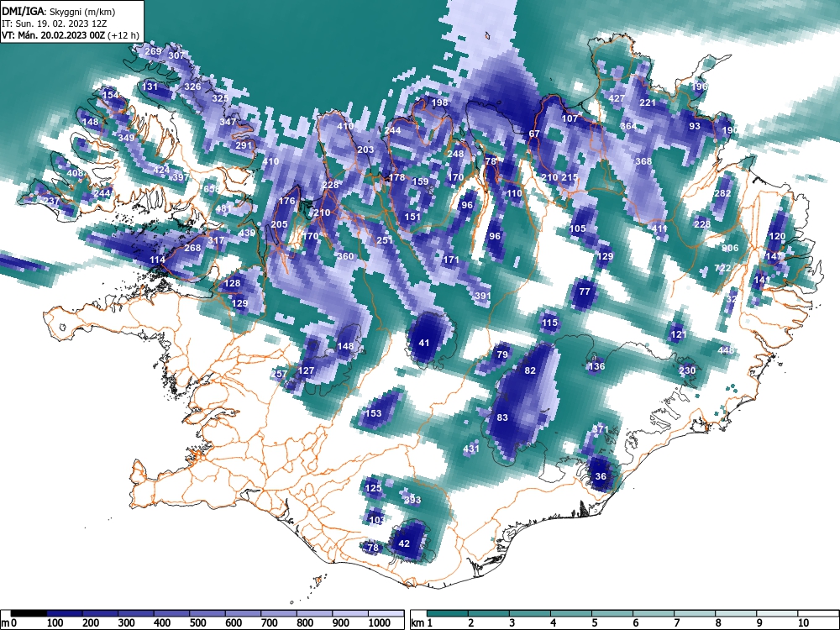Click the value 424
The width and height of the screenshot is (840, 630).
click(161, 170)
